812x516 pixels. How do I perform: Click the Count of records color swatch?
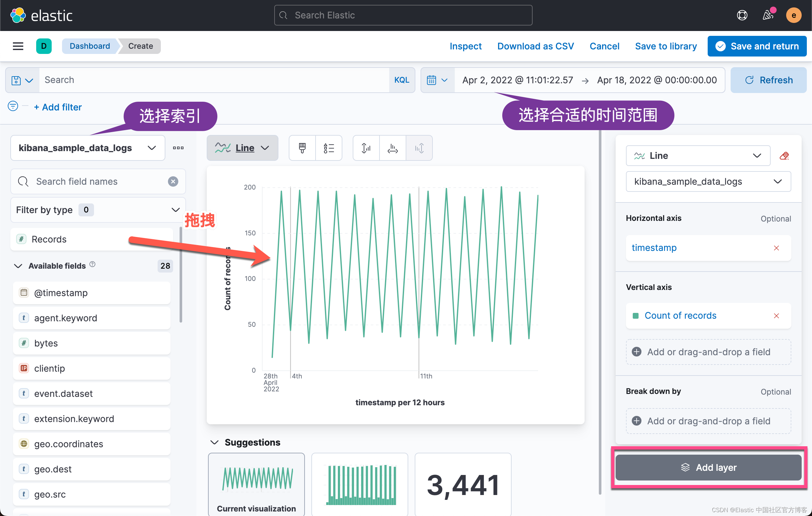coord(636,316)
